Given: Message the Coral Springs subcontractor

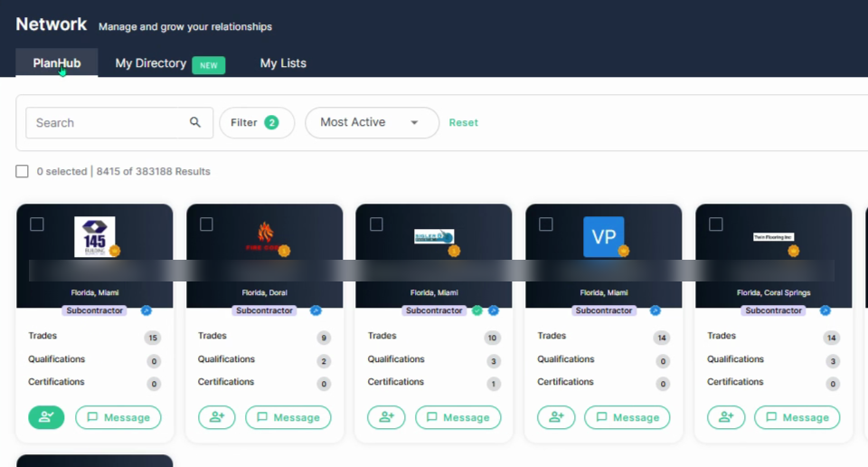Looking at the screenshot, I should [x=797, y=417].
